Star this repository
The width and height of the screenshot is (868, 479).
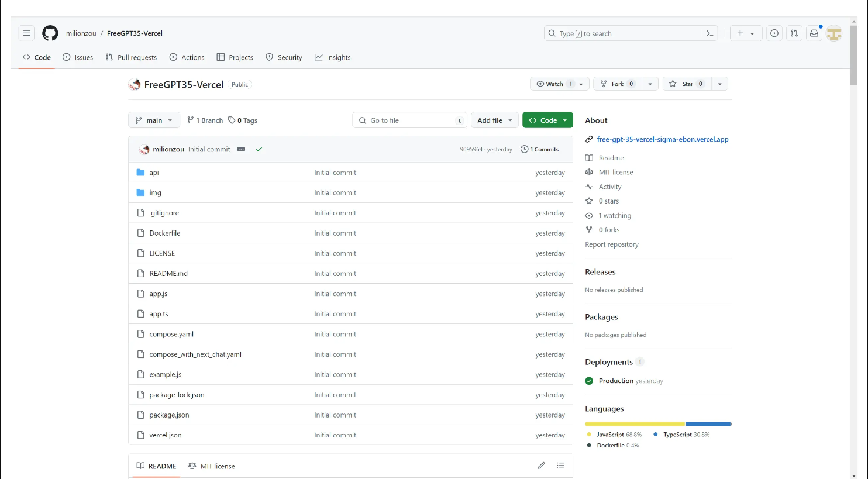pos(687,84)
